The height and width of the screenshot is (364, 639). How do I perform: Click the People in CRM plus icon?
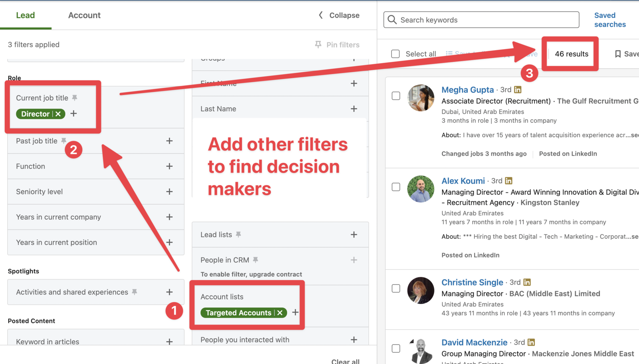354,260
